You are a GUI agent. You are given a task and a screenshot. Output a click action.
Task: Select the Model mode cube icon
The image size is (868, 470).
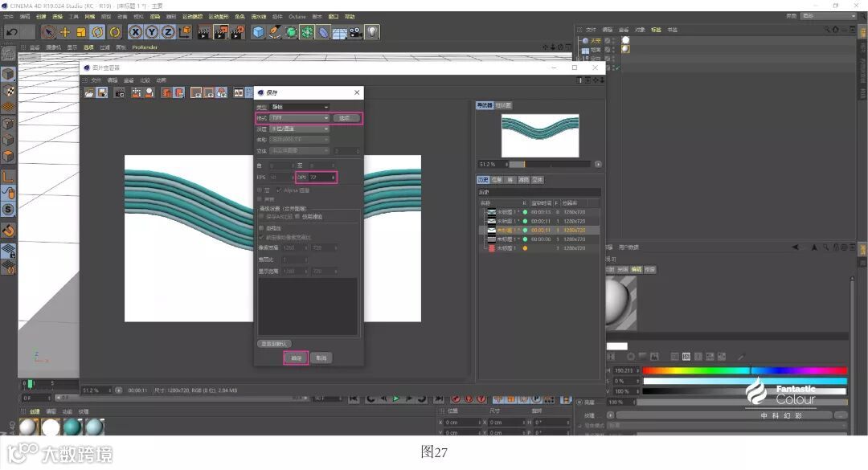8,74
